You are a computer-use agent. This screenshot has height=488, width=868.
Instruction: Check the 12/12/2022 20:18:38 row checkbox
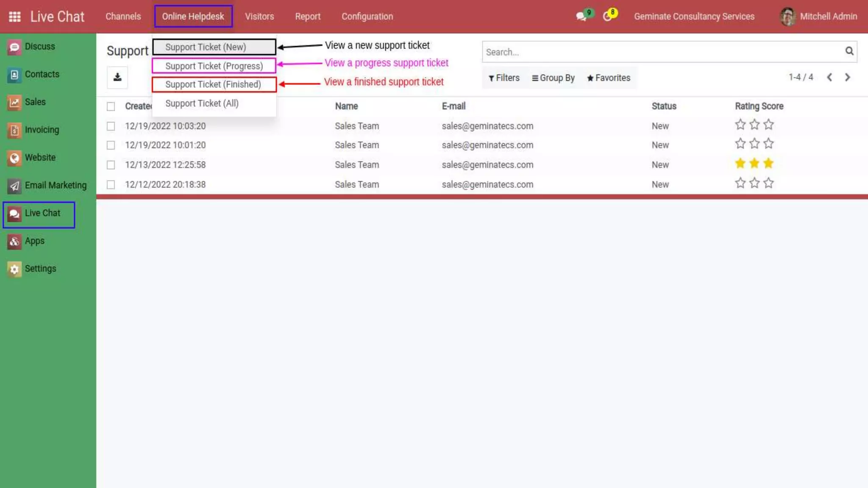(111, 185)
